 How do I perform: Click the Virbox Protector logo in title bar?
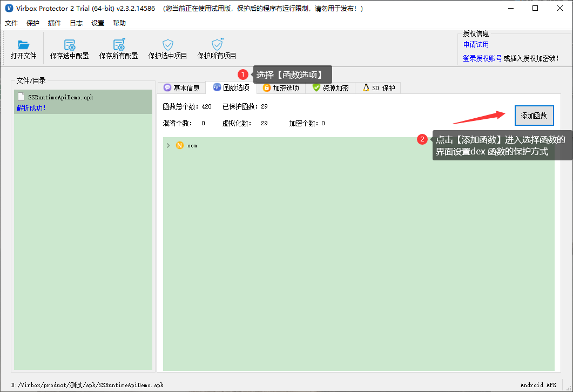point(9,8)
